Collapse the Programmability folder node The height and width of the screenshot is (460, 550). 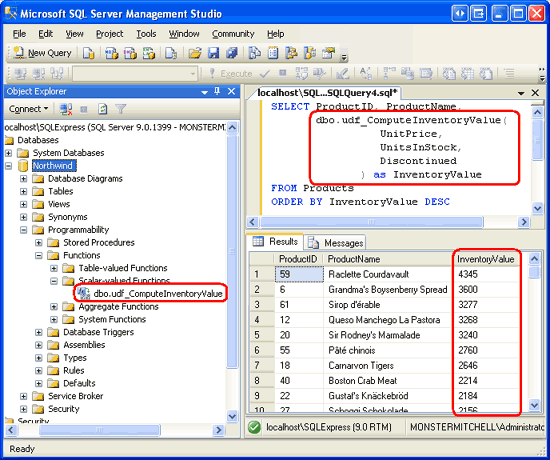pyautogui.click(x=24, y=230)
